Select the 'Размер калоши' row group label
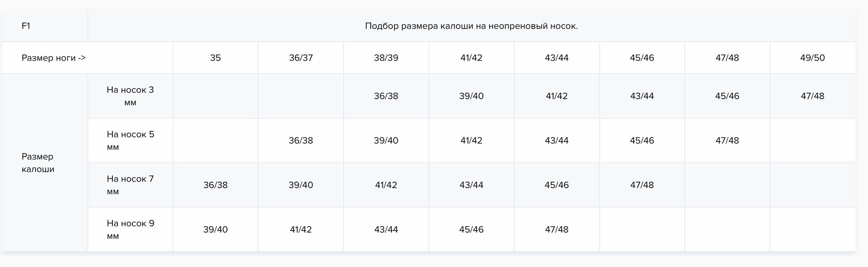The image size is (868, 267). click(38, 163)
